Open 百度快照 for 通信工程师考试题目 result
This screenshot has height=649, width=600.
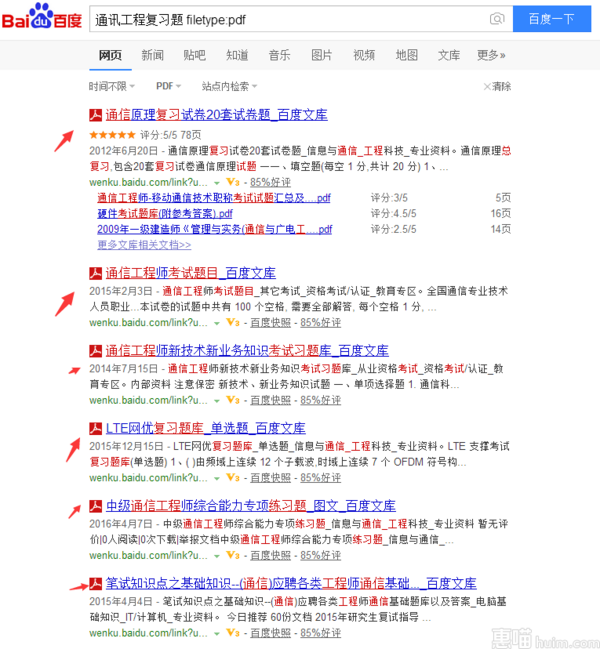[x=270, y=322]
